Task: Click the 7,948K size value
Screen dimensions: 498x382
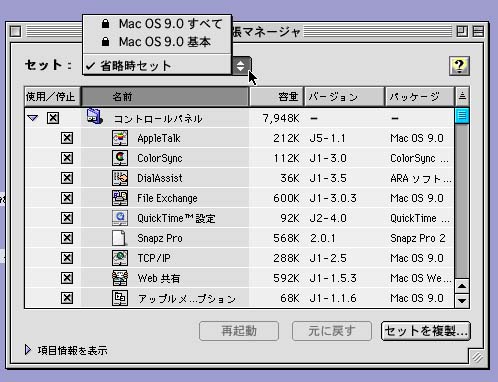Action: 281,118
